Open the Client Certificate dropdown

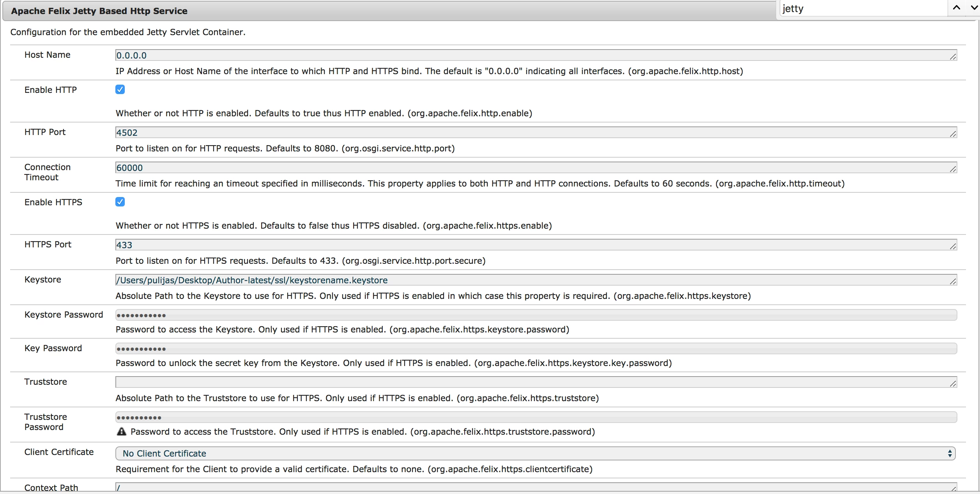(x=534, y=453)
